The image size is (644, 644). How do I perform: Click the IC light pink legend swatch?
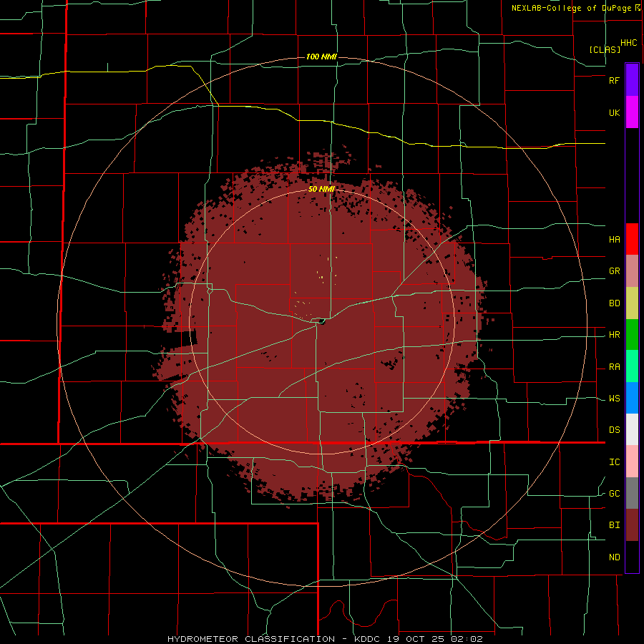click(632, 462)
